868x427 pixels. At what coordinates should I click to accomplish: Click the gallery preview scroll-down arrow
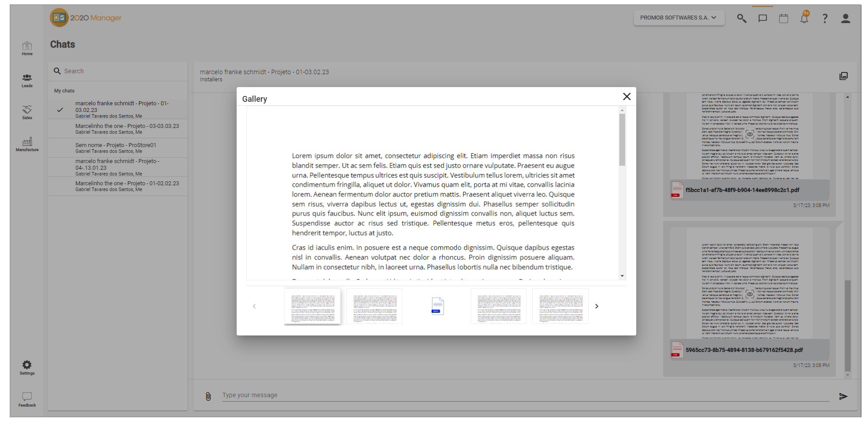(x=622, y=276)
